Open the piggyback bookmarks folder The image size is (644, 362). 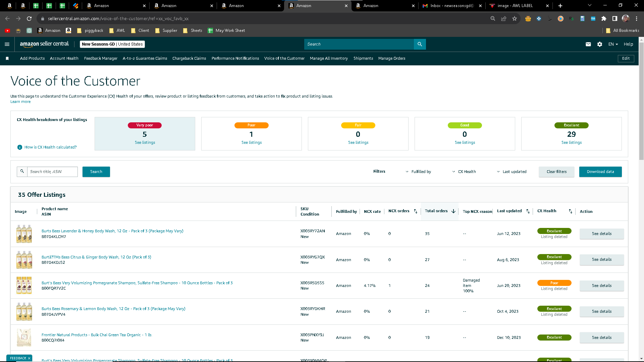pos(90,31)
